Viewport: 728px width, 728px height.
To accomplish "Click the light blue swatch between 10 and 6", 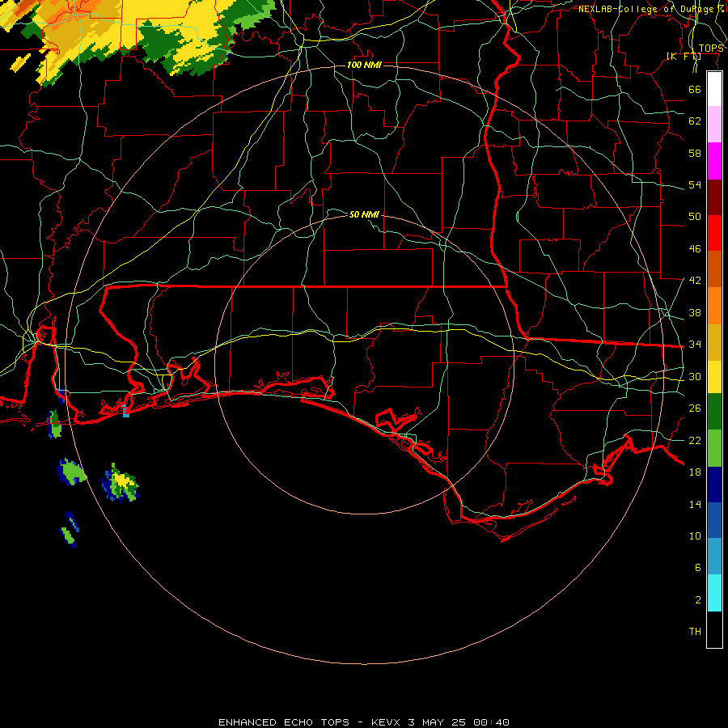I will click(x=714, y=557).
